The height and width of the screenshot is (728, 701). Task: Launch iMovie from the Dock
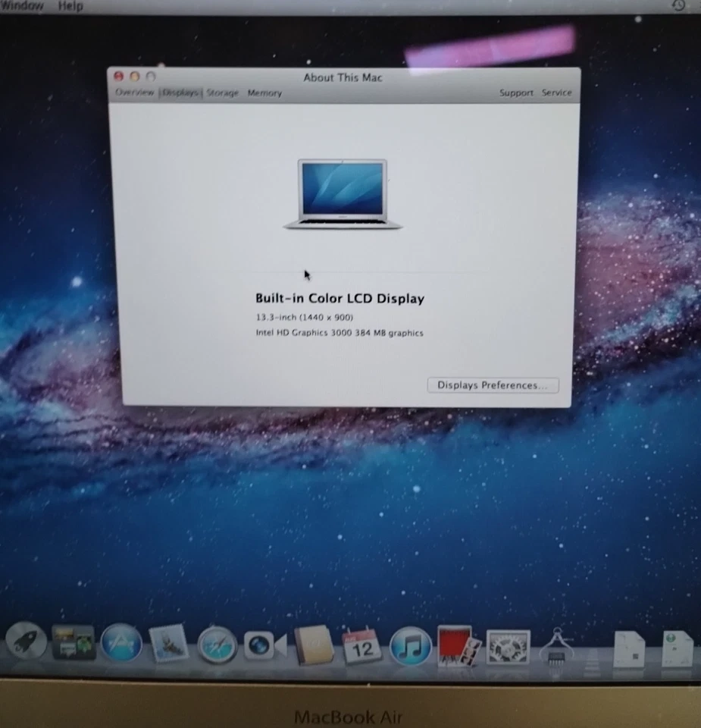point(455,647)
